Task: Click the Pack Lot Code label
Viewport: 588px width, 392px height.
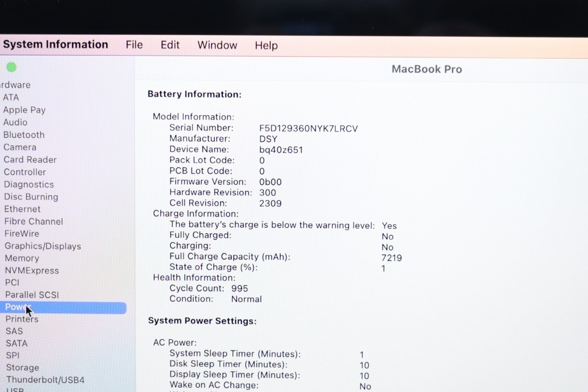Action: coord(202,160)
